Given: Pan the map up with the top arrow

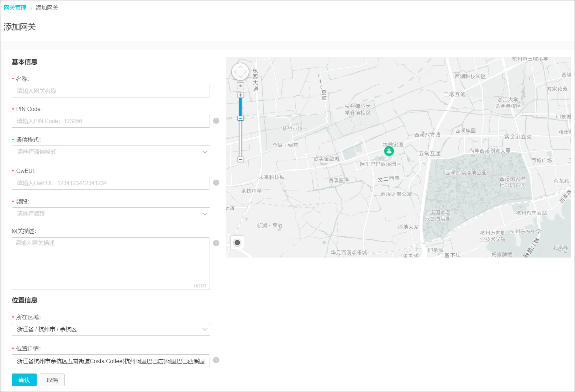Looking at the screenshot, I should (241, 67).
